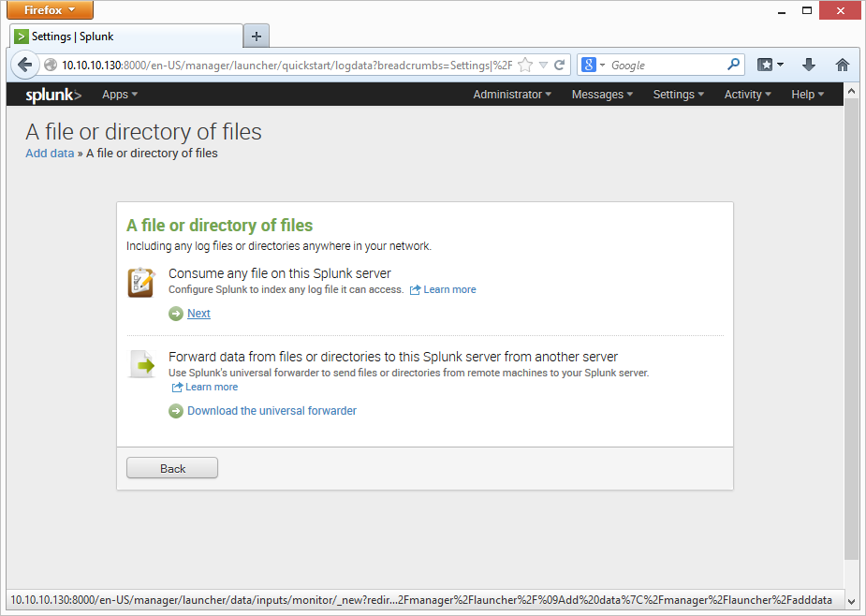Click the green arrow icon beside Next
Screen dimensions: 866x616
click(x=176, y=314)
